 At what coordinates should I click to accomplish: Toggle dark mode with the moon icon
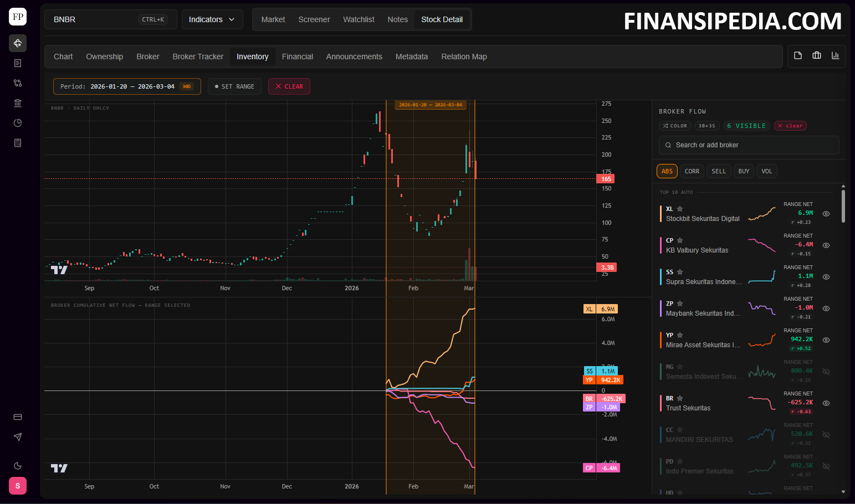[x=18, y=466]
